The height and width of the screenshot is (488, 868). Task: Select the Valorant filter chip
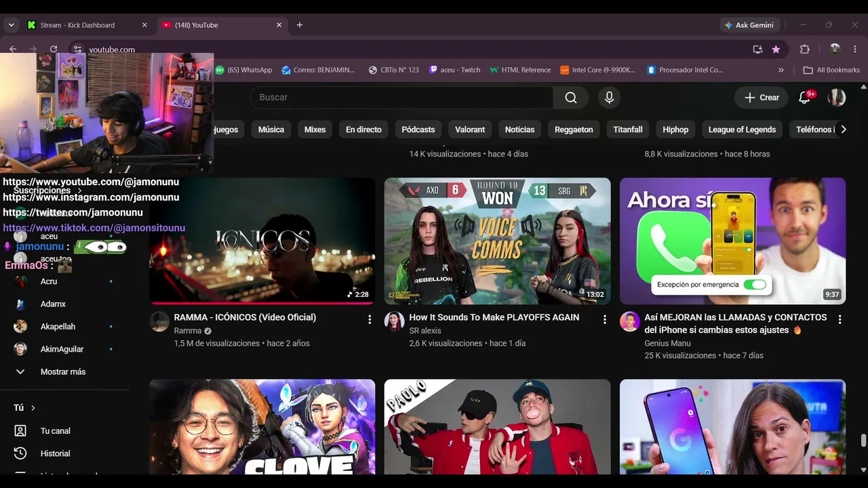(x=470, y=129)
